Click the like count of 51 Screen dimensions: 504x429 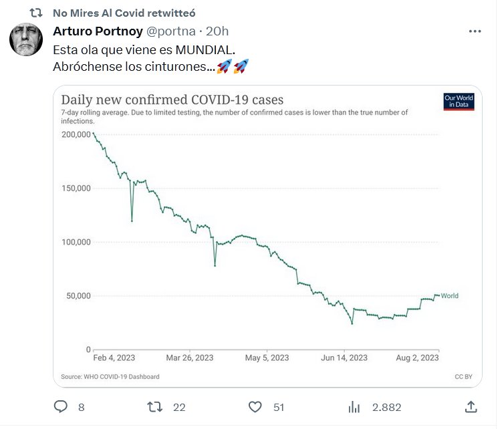(279, 407)
